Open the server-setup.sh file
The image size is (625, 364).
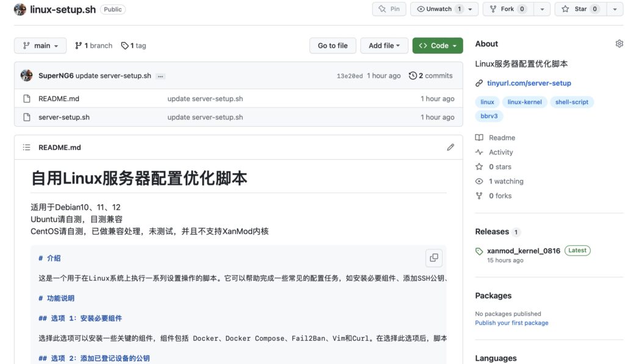point(64,117)
